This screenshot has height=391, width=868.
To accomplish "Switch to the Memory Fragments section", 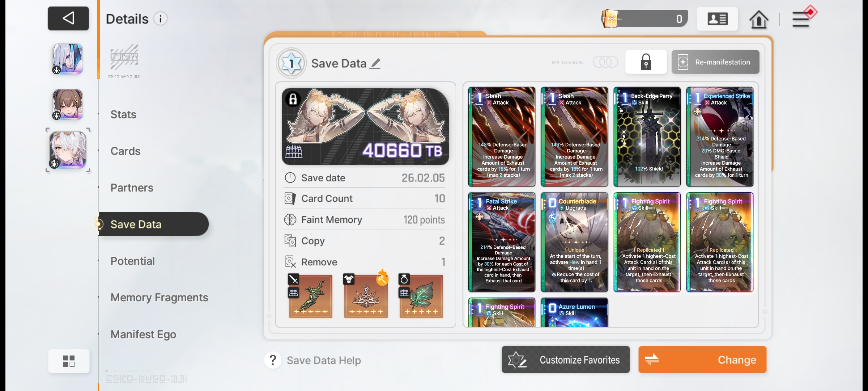I will [159, 298].
